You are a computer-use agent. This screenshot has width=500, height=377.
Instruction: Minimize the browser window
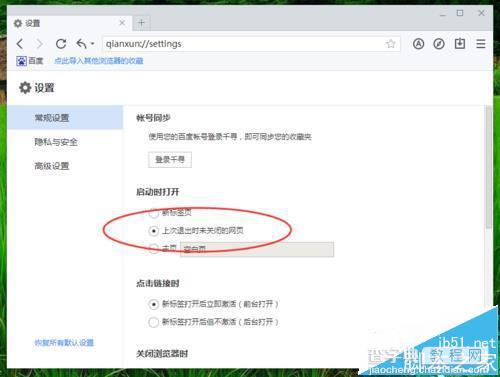click(443, 14)
